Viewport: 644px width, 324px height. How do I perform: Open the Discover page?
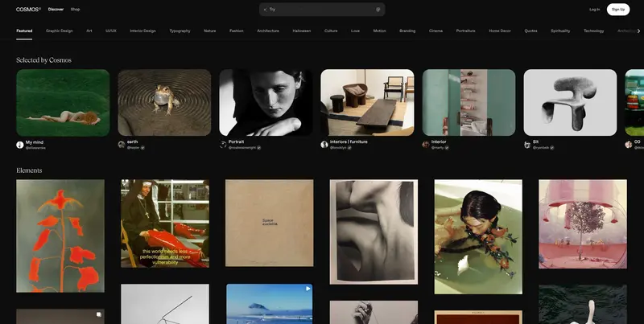[x=56, y=9]
